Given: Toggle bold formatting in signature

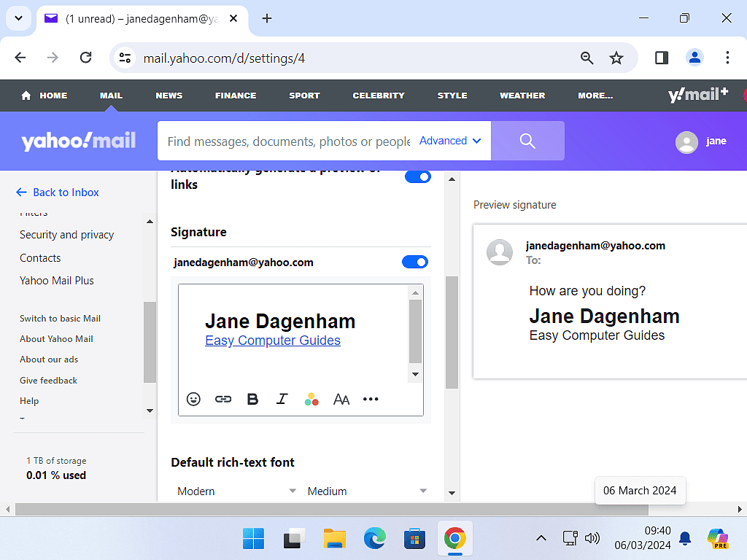Looking at the screenshot, I should [x=252, y=399].
